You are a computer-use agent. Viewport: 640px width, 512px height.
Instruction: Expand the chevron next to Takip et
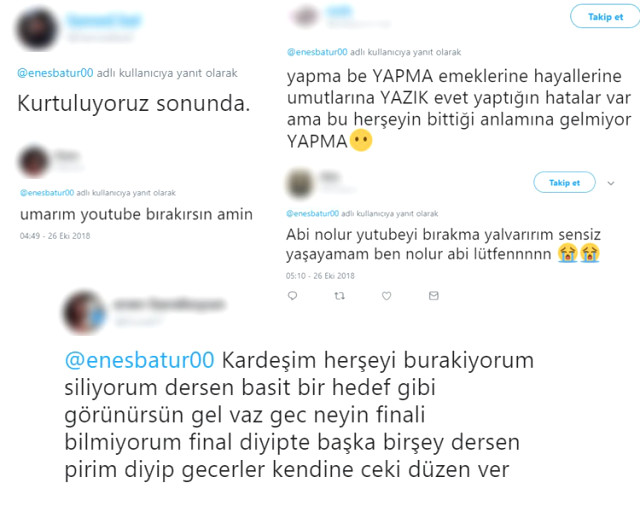611,183
